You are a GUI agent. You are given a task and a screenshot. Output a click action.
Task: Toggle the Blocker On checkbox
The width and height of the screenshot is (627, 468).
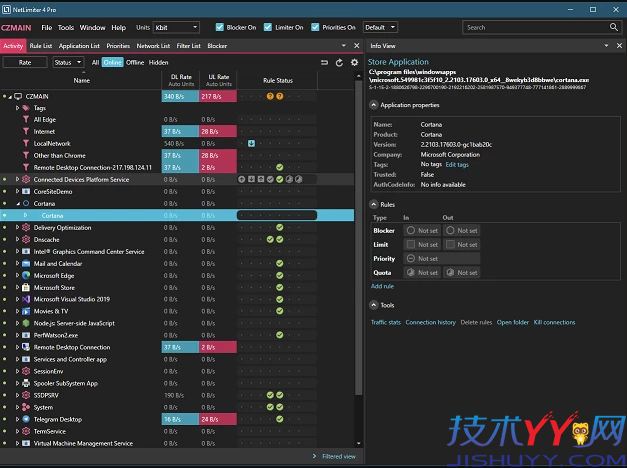[220, 27]
